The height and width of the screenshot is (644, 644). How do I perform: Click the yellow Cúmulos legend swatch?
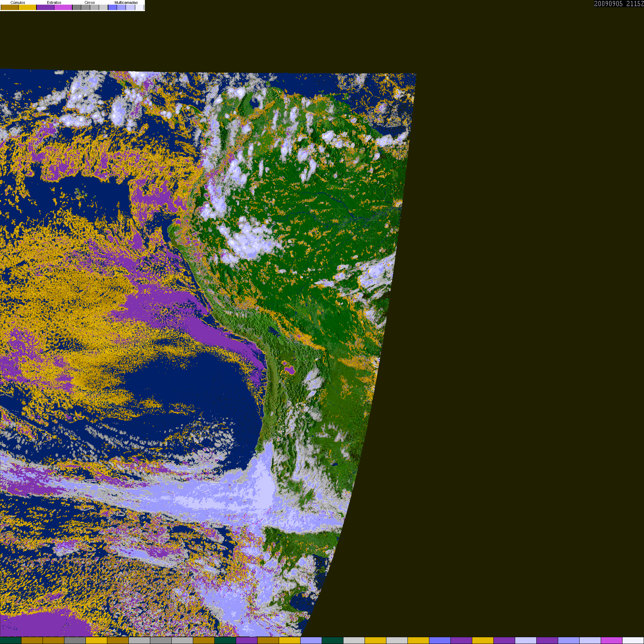pos(27,7)
